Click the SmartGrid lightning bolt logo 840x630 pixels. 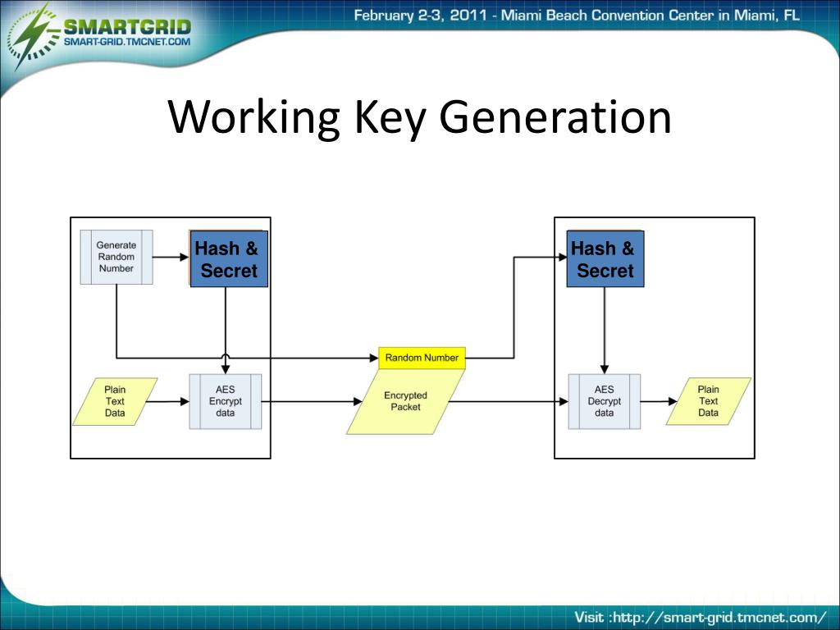(34, 37)
